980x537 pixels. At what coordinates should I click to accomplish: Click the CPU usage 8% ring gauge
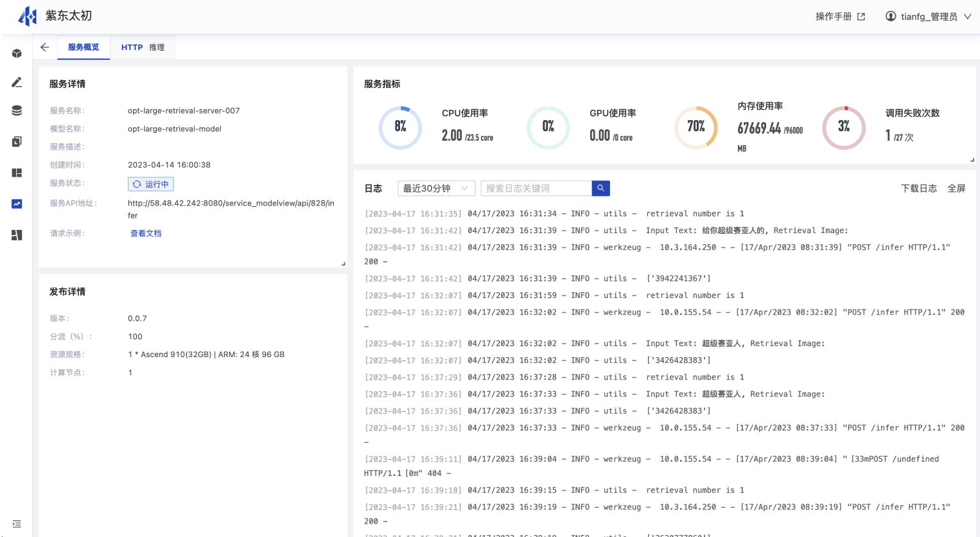tap(400, 127)
